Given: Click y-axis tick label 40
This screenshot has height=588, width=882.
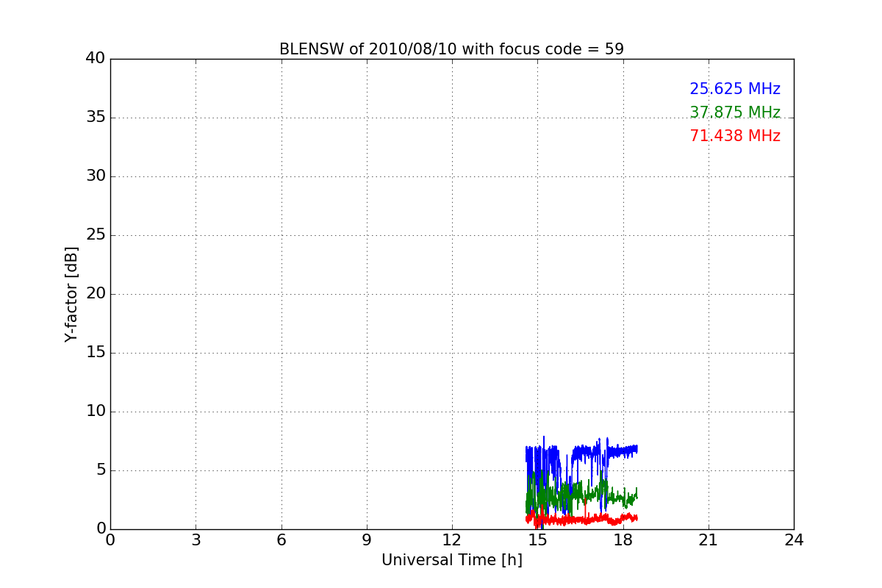Looking at the screenshot, I should point(96,59).
